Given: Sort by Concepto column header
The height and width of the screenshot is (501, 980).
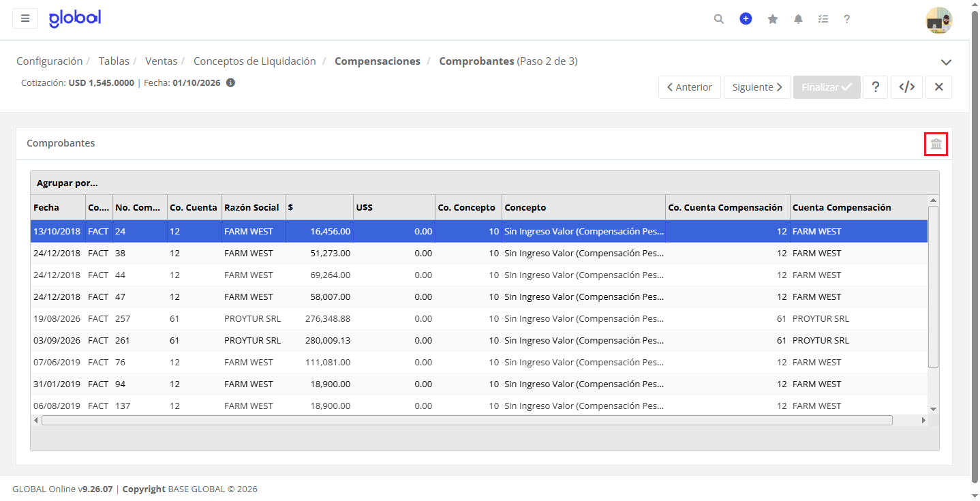Looking at the screenshot, I should pyautogui.click(x=583, y=207).
